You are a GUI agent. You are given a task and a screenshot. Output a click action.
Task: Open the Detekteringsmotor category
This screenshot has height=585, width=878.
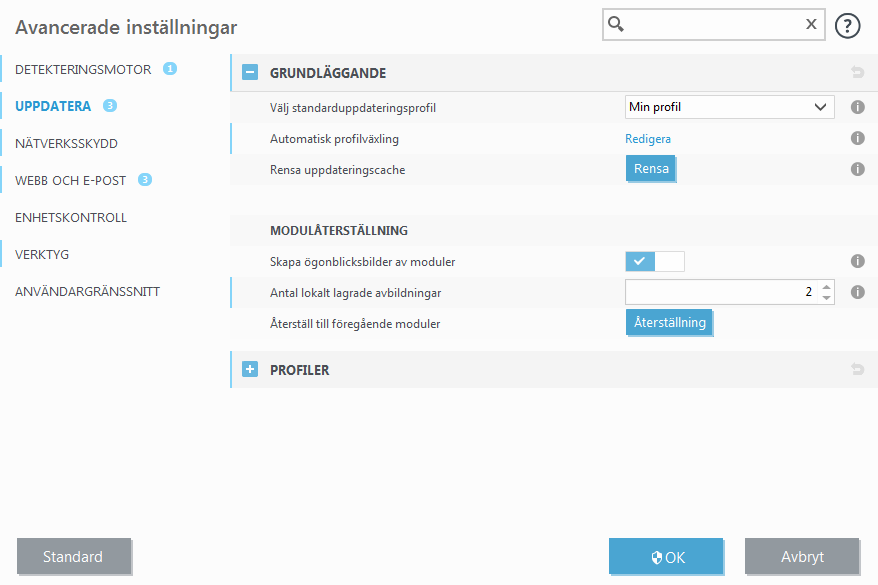(83, 70)
